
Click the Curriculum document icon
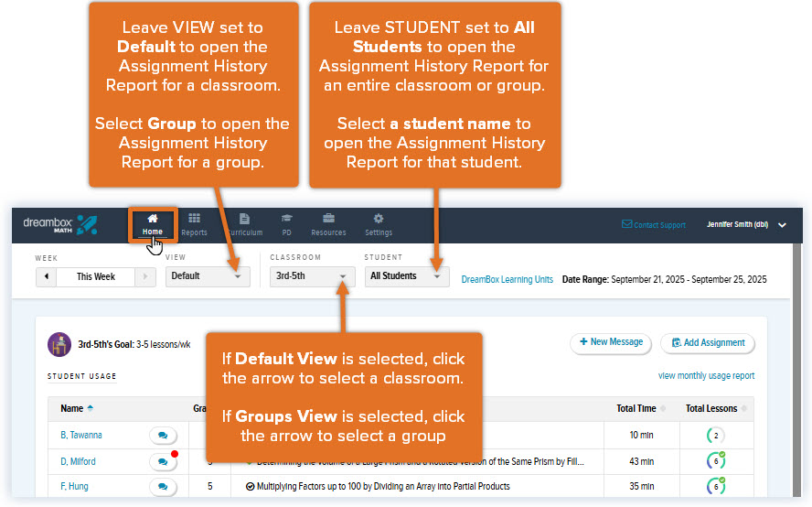point(244,219)
